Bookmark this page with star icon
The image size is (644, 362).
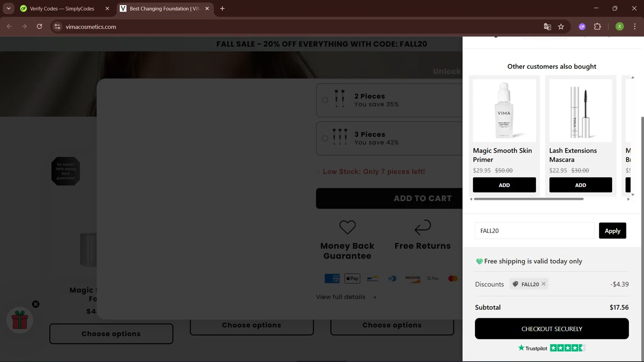tap(561, 27)
